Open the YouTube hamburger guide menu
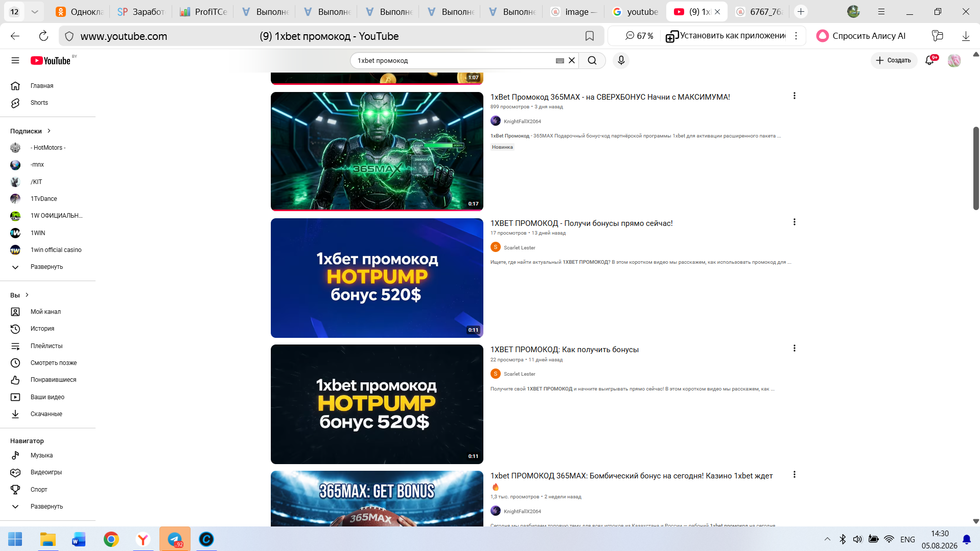The image size is (980, 551). click(x=15, y=60)
